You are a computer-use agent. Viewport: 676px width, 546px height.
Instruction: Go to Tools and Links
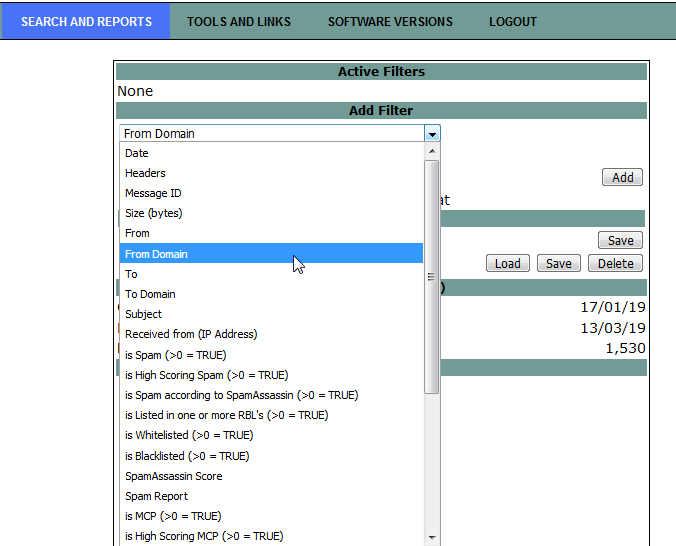pyautogui.click(x=239, y=22)
